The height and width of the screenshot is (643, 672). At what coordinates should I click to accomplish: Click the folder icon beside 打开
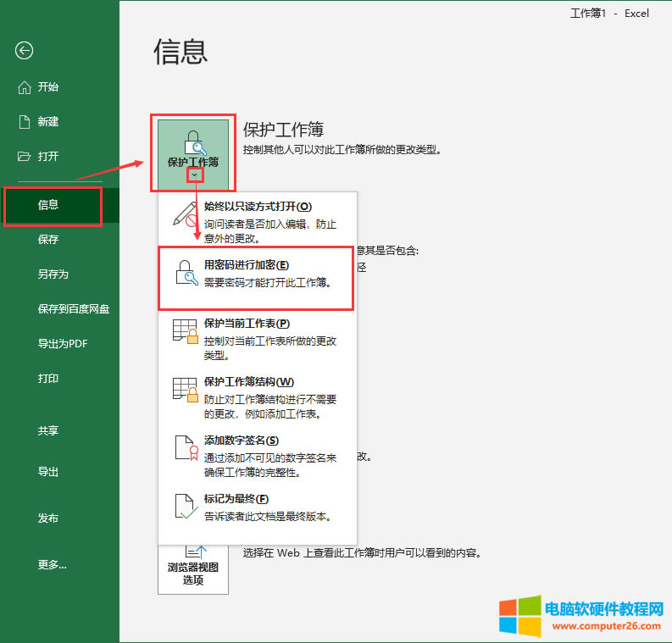point(25,157)
